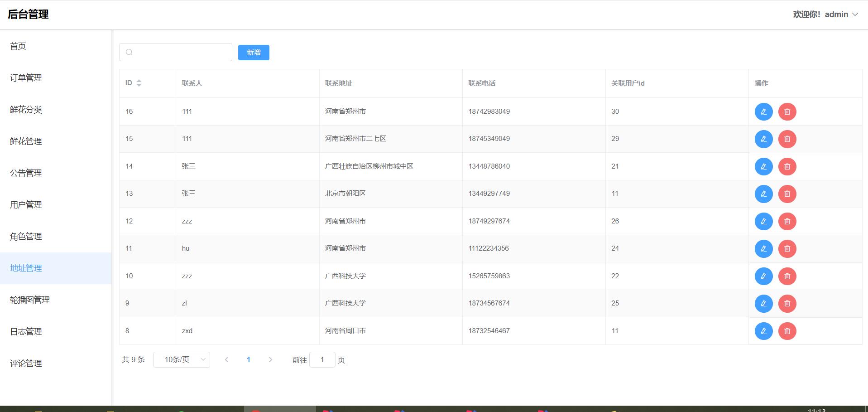Image resolution: width=868 pixels, height=412 pixels.
Task: Open 日志管理 in the sidebar
Action: pos(56,332)
